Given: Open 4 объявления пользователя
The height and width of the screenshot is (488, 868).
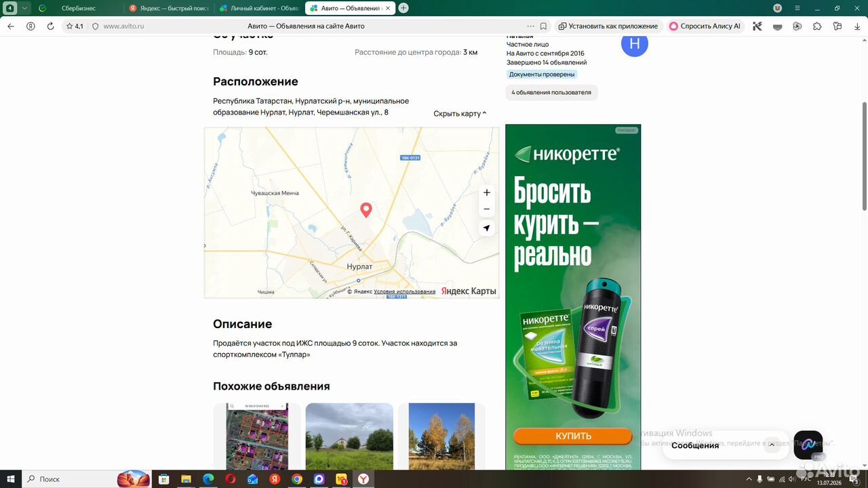Looking at the screenshot, I should pos(551,92).
